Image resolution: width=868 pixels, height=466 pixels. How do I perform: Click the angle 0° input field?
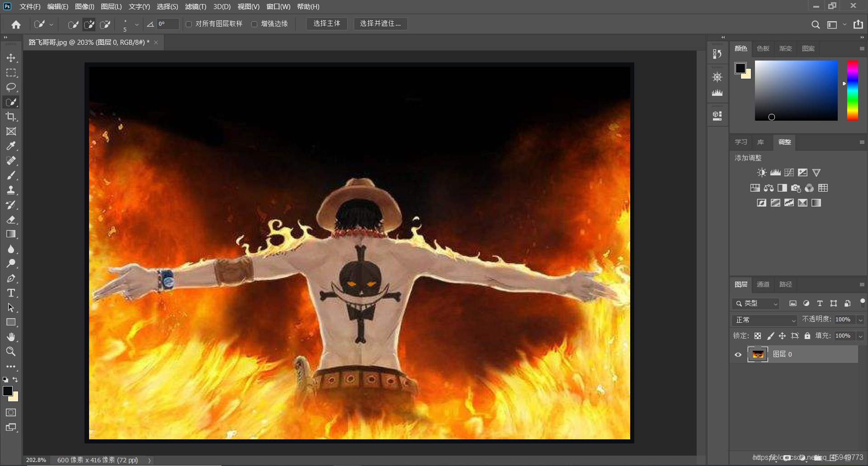pyautogui.click(x=168, y=24)
